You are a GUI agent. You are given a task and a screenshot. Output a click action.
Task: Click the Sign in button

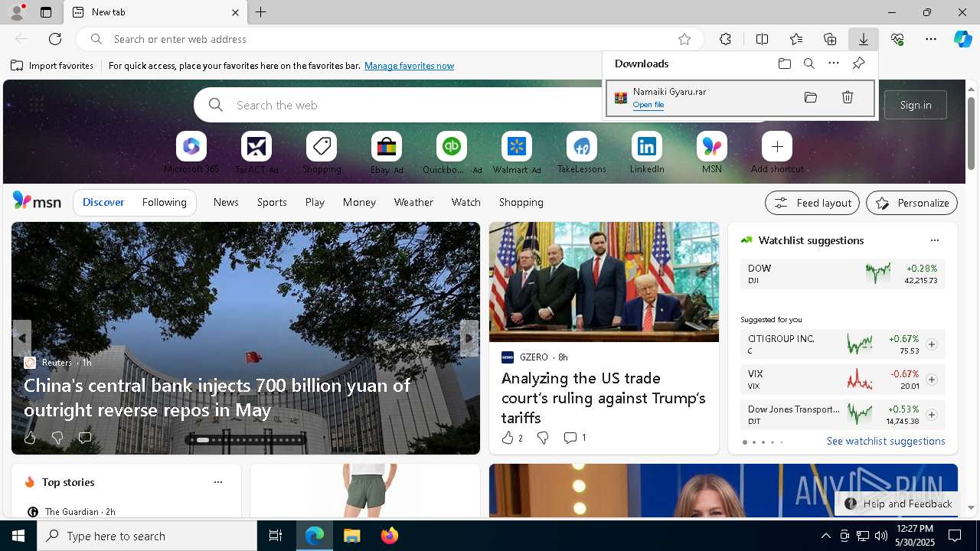[916, 105]
